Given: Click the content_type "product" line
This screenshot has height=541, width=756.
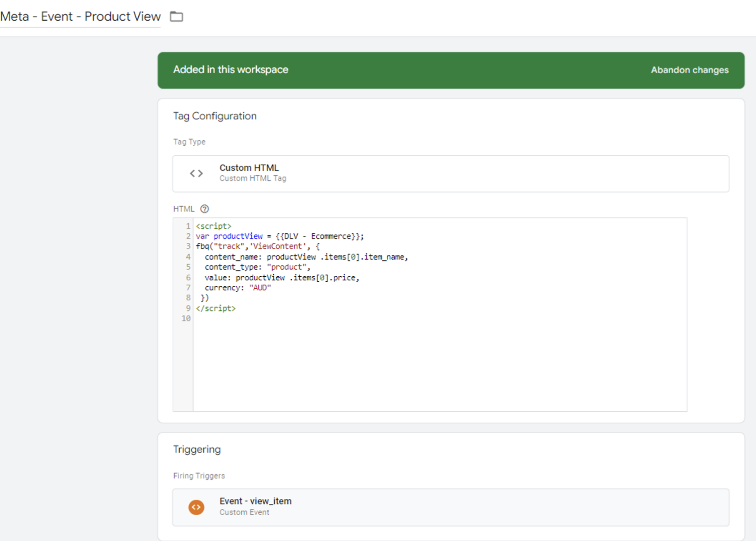Looking at the screenshot, I should point(258,267).
